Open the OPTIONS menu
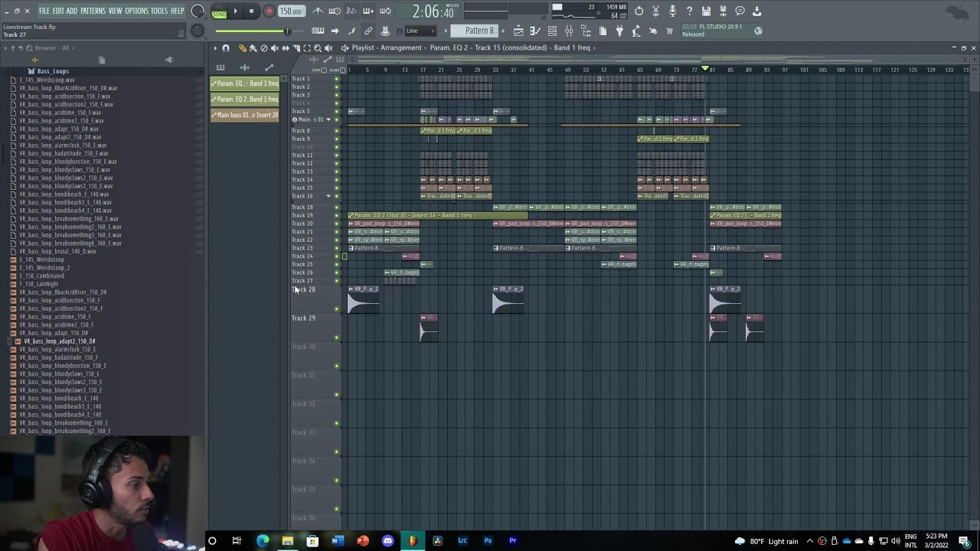 136,11
